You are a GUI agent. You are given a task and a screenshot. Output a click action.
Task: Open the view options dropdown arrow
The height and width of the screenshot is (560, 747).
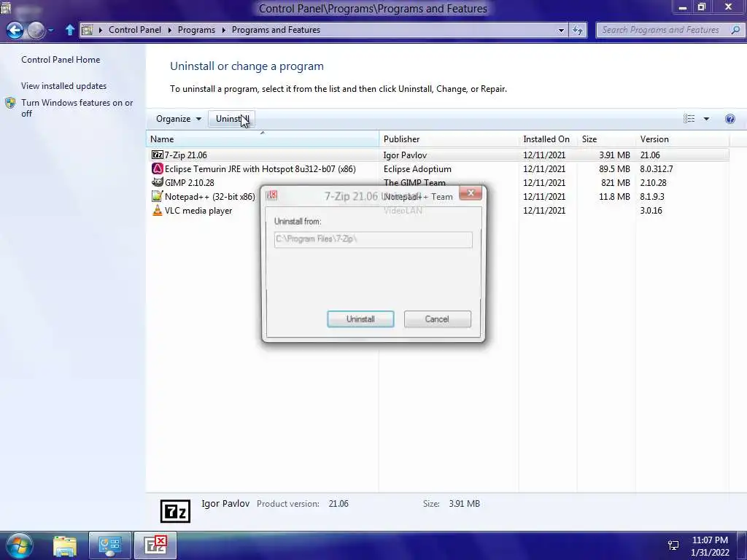(706, 119)
